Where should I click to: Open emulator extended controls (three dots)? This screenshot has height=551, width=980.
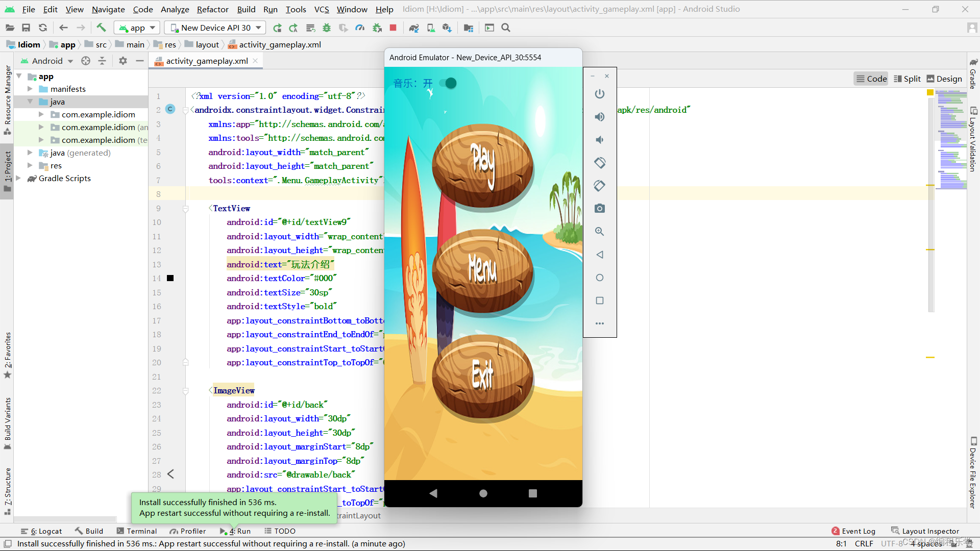[600, 323]
